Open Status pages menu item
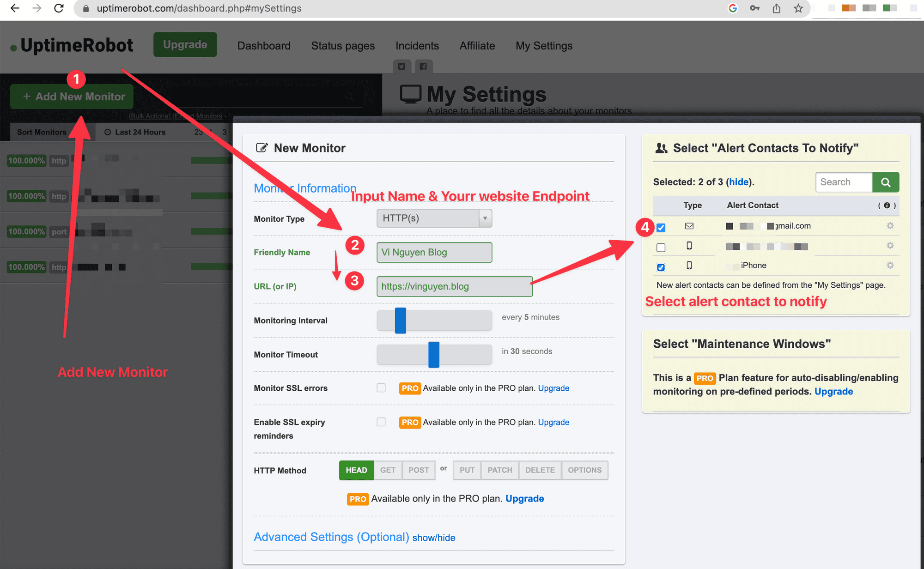The width and height of the screenshot is (924, 569). click(343, 46)
